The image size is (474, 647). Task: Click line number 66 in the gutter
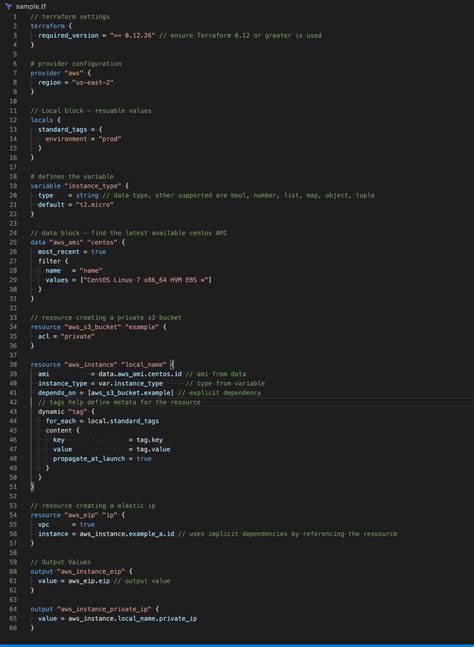coord(13,628)
